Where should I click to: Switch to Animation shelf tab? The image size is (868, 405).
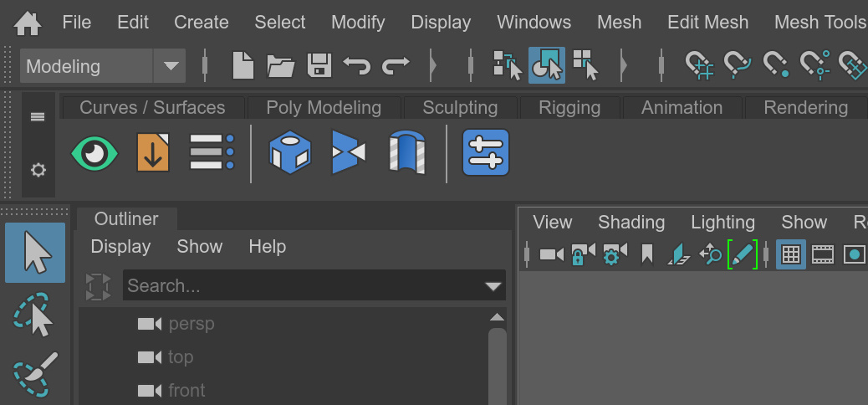[x=682, y=107]
